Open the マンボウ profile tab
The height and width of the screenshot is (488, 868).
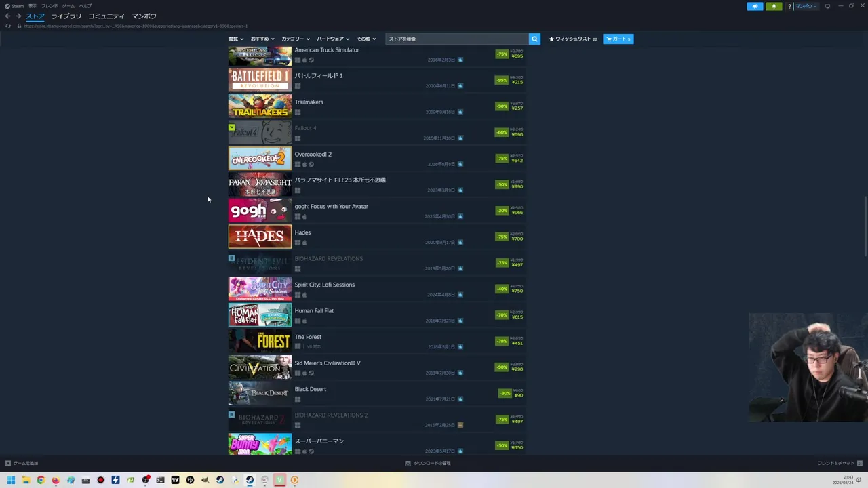click(x=144, y=16)
